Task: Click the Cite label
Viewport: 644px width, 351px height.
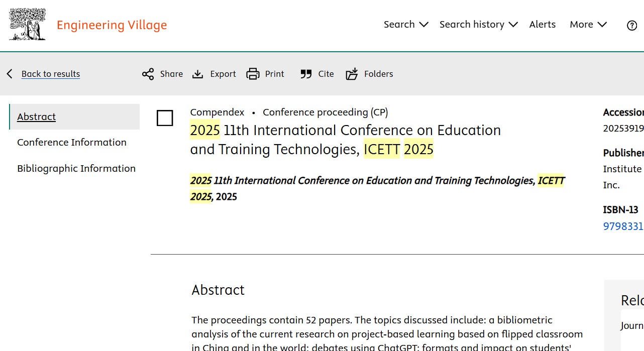Action: tap(326, 74)
